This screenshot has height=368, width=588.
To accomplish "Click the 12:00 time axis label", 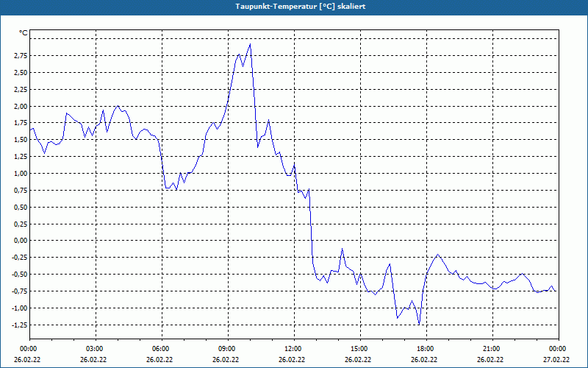I will tap(294, 349).
